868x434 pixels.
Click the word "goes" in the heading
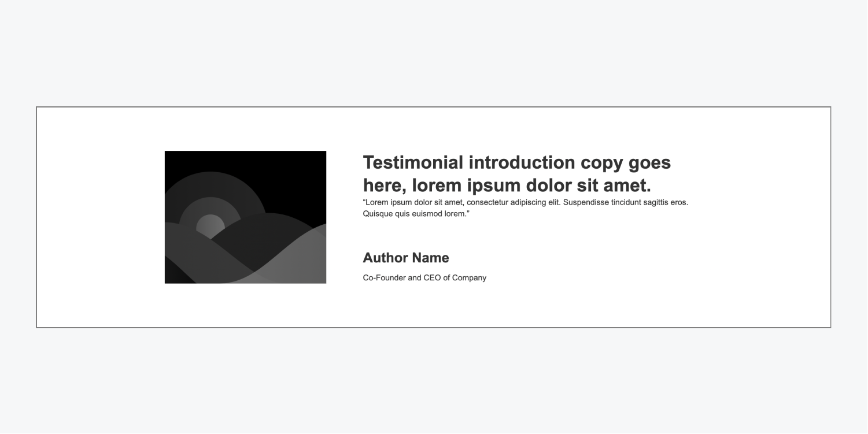(649, 163)
